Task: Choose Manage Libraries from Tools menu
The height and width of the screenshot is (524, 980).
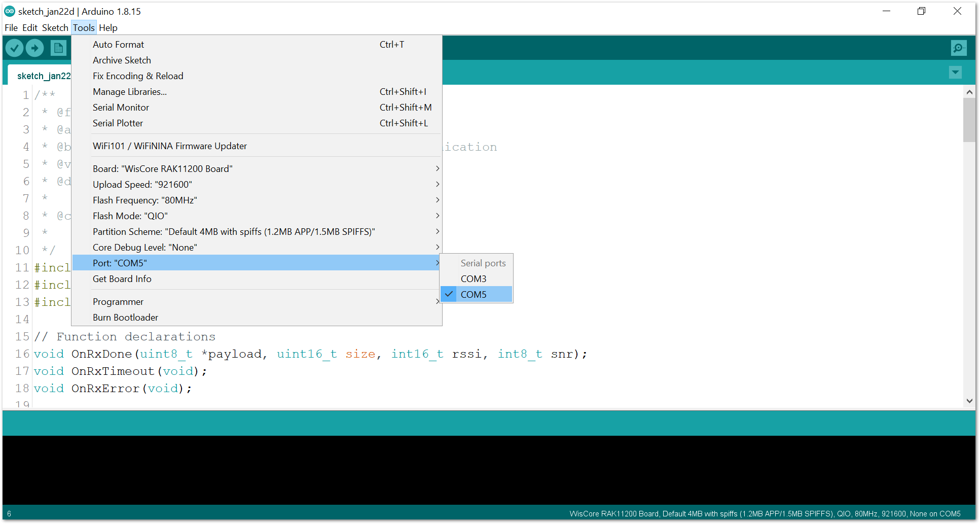Action: [130, 92]
